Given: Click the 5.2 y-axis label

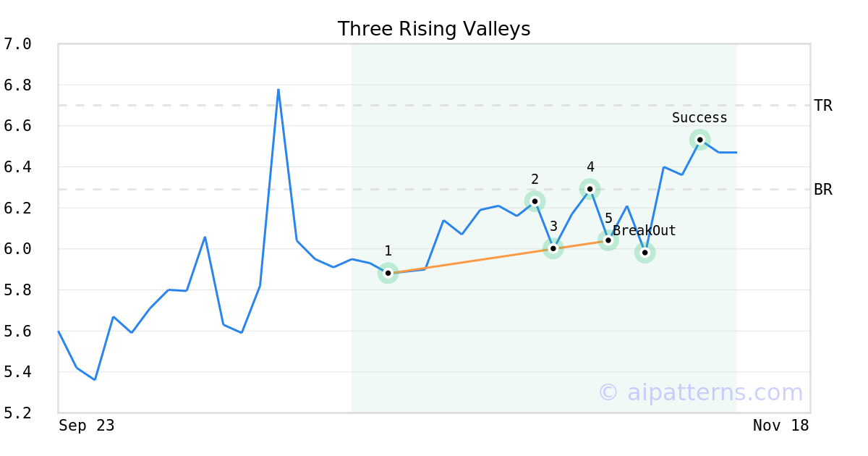Looking at the screenshot, I should click(17, 413).
